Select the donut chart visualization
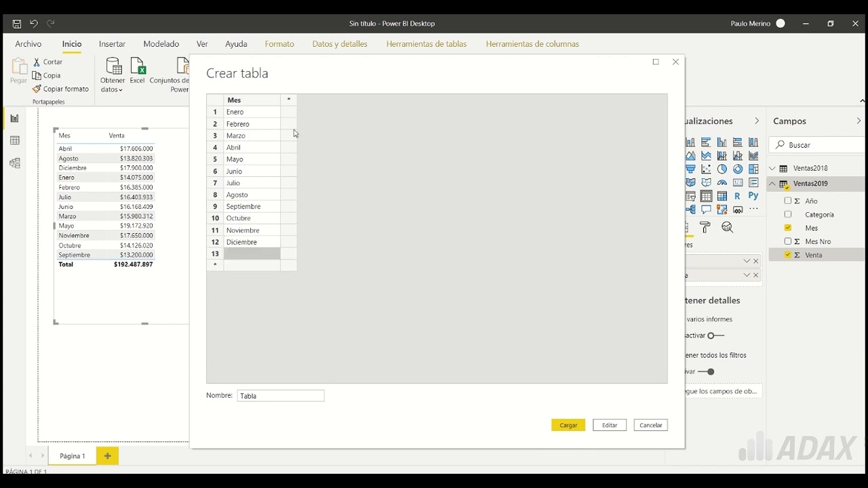 click(738, 169)
